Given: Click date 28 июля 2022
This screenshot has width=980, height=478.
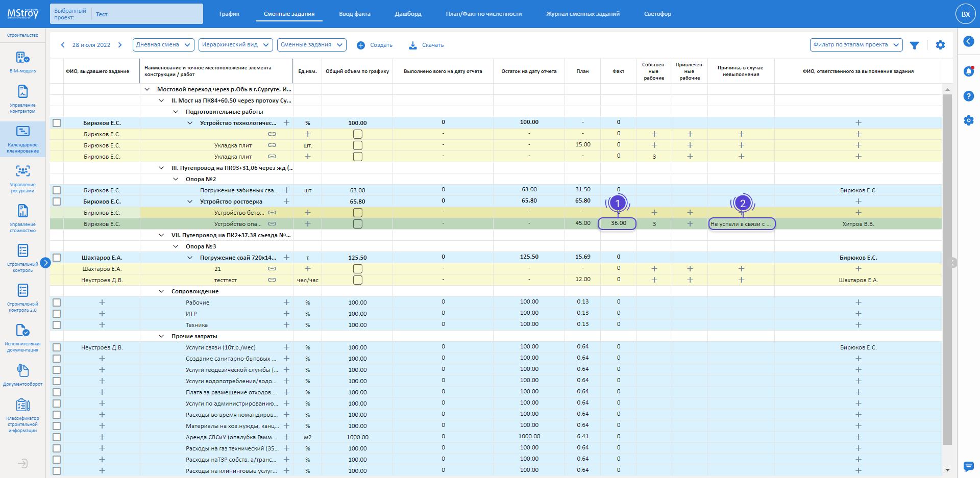Looking at the screenshot, I should click(x=91, y=45).
